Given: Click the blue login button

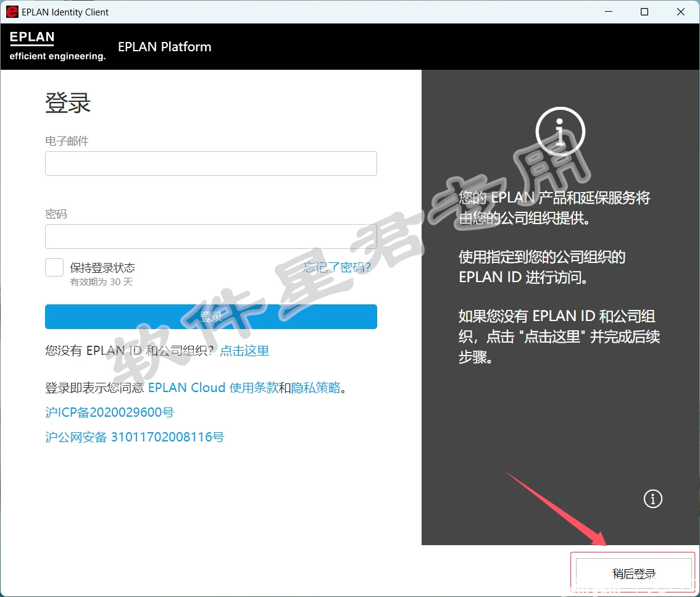Looking at the screenshot, I should pyautogui.click(x=210, y=317).
